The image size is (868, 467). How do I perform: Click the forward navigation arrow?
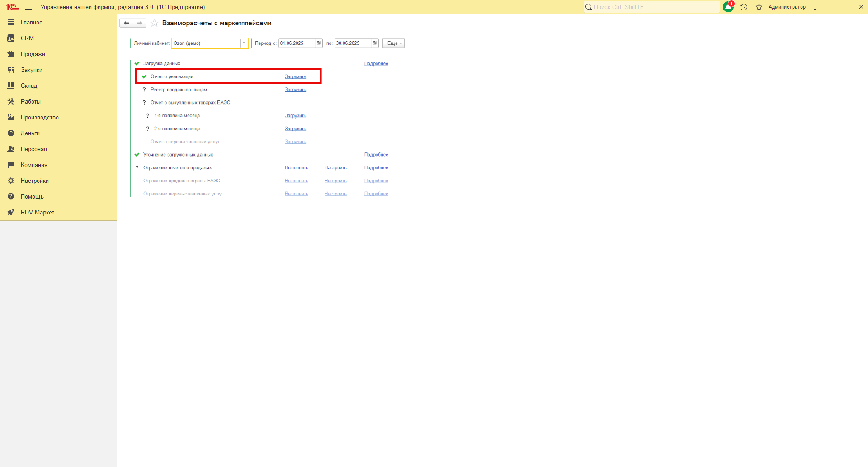(x=139, y=23)
